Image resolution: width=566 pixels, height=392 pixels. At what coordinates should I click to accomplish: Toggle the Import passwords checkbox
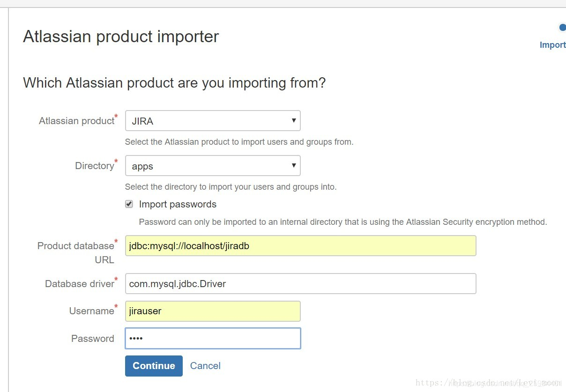click(x=129, y=204)
